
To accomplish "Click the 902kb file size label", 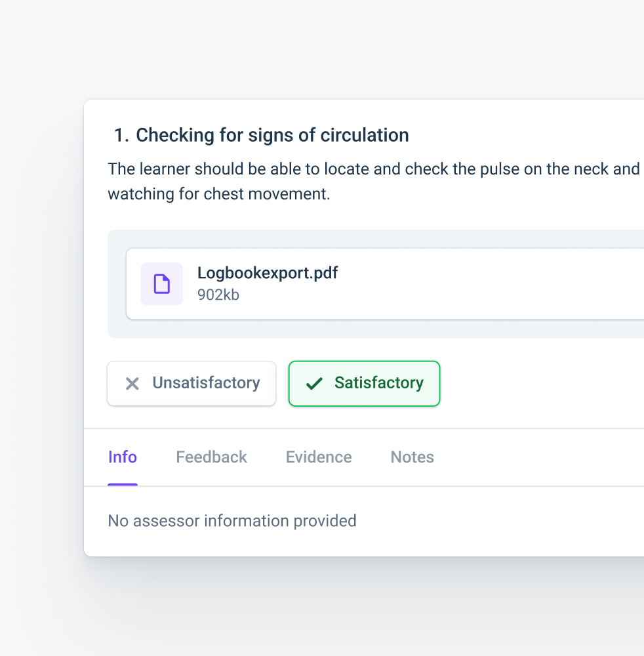I will click(x=218, y=295).
